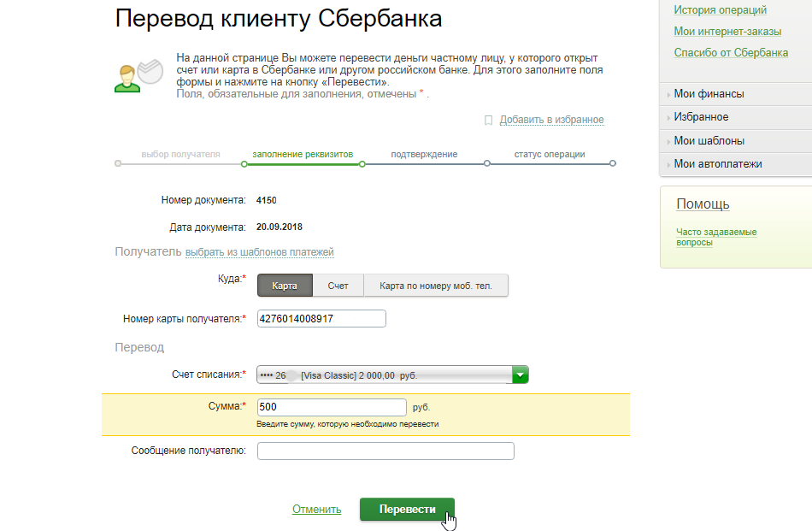Click the bookmark icon beside Добавить в избранное
The image size is (812, 531).
488,121
